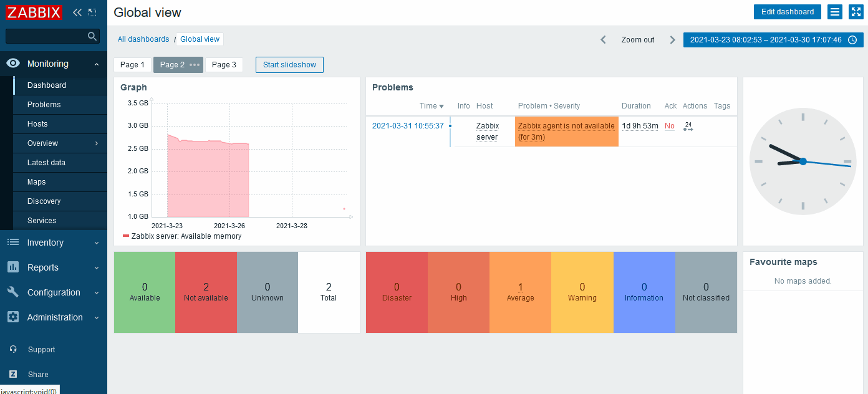Toggle sidebar hide icon next to collapse
The width and height of the screenshot is (868, 394).
(92, 12)
